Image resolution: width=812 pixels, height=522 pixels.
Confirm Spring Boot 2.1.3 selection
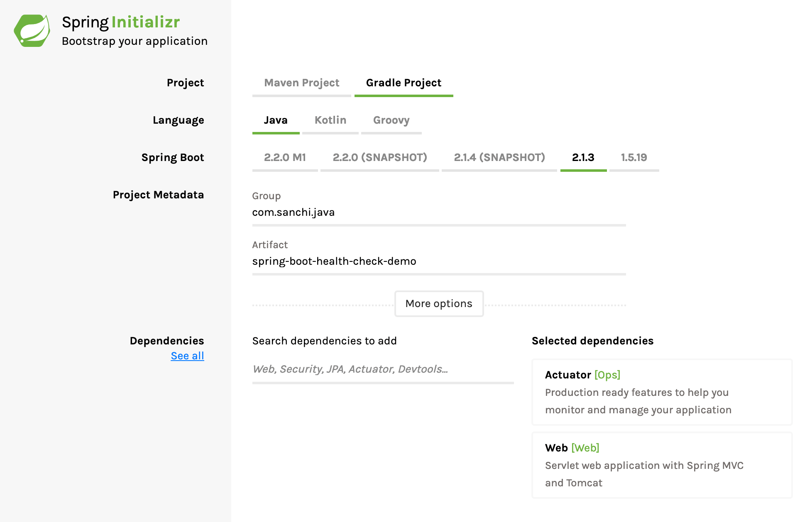583,158
